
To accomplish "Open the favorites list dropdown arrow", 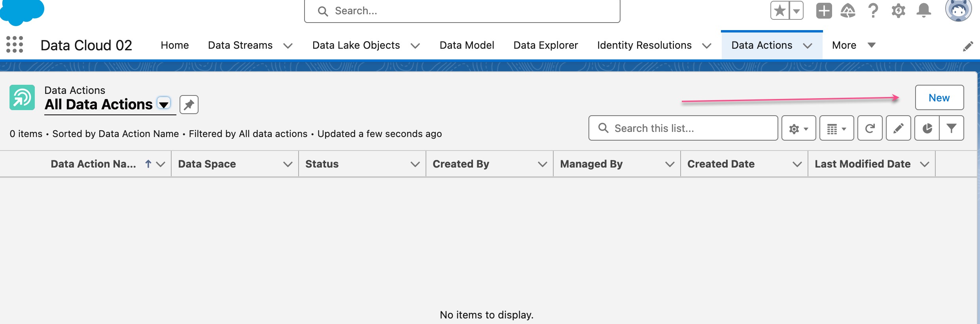I will click(796, 10).
